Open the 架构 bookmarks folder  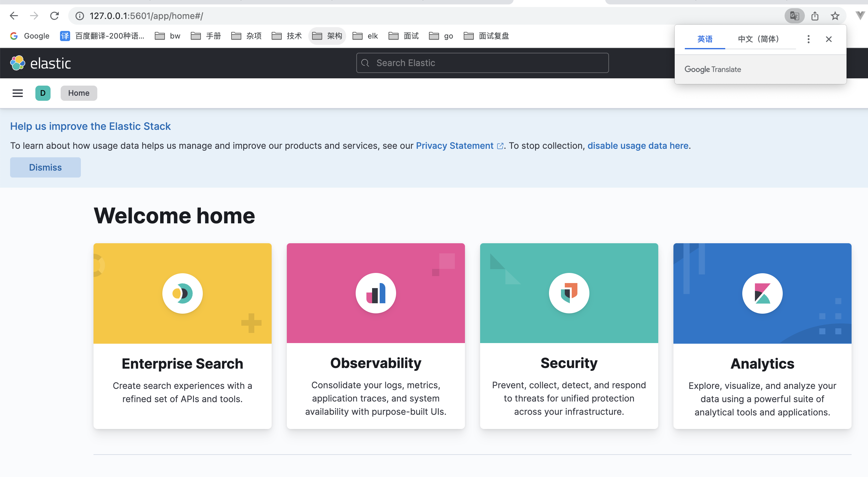[x=327, y=36]
